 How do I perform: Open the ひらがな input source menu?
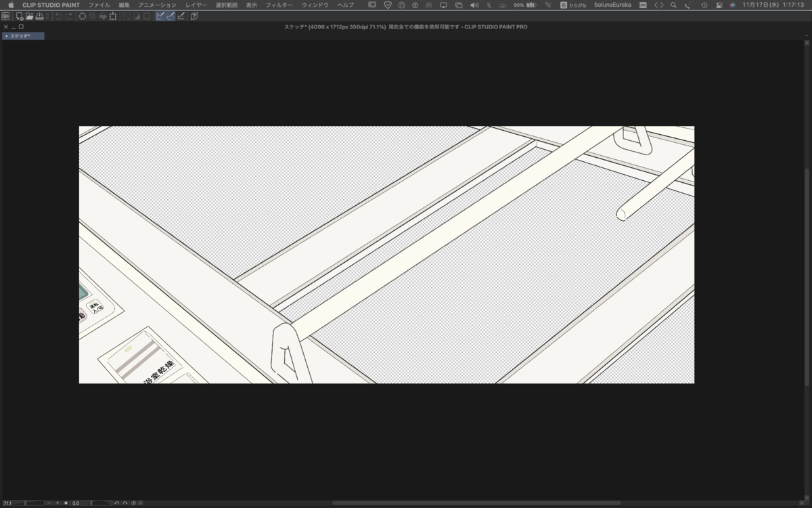[x=572, y=5]
